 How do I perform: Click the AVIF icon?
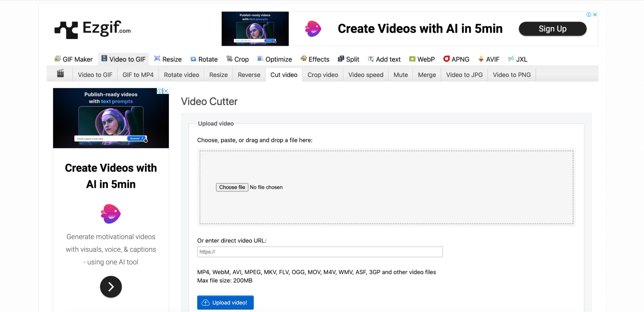point(481,59)
